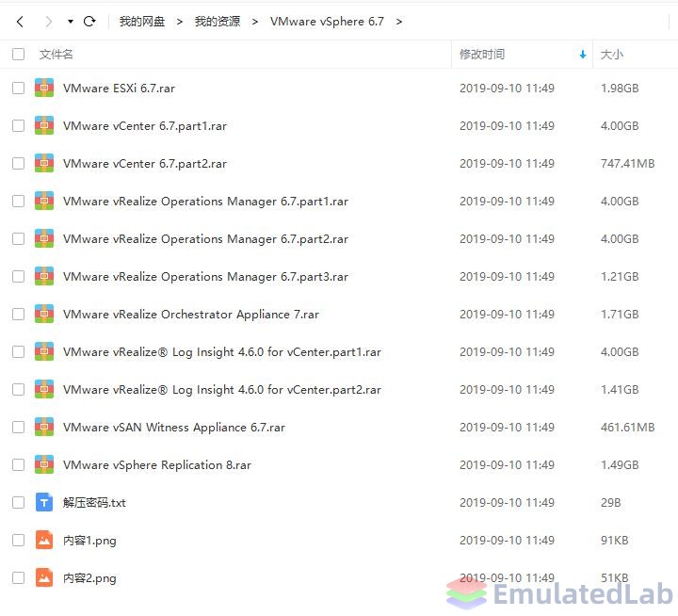Screen dimensions: 678x616
Task: Check the box for vCenter 6.7.part1.rar
Action: (18, 125)
